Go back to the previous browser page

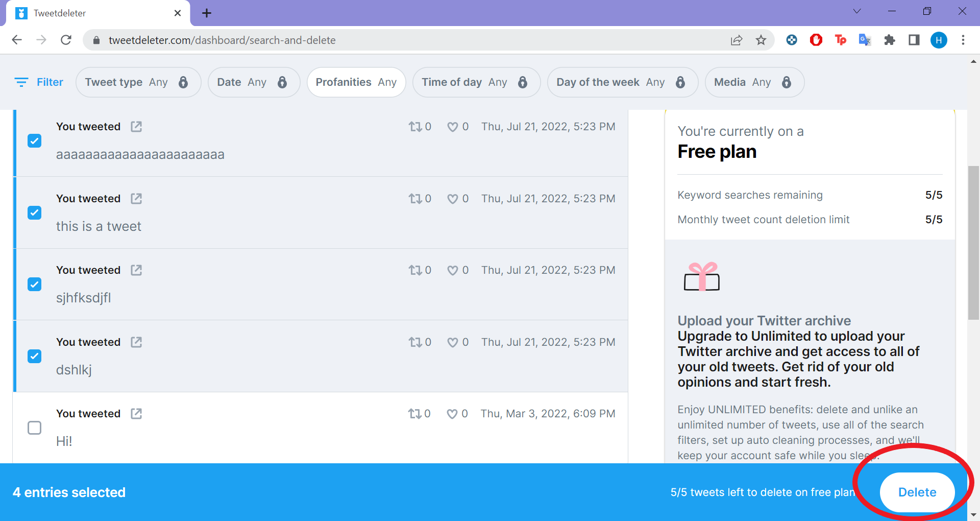click(17, 40)
